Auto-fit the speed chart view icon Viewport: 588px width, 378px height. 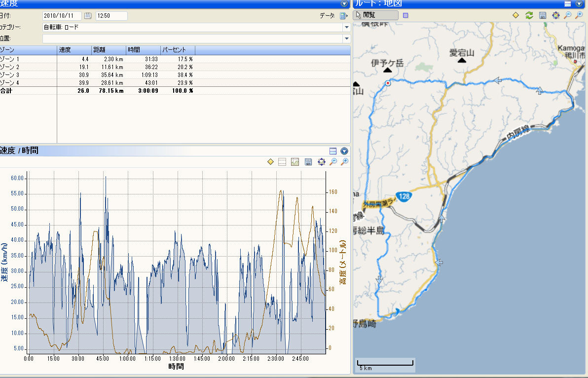pyautogui.click(x=321, y=162)
